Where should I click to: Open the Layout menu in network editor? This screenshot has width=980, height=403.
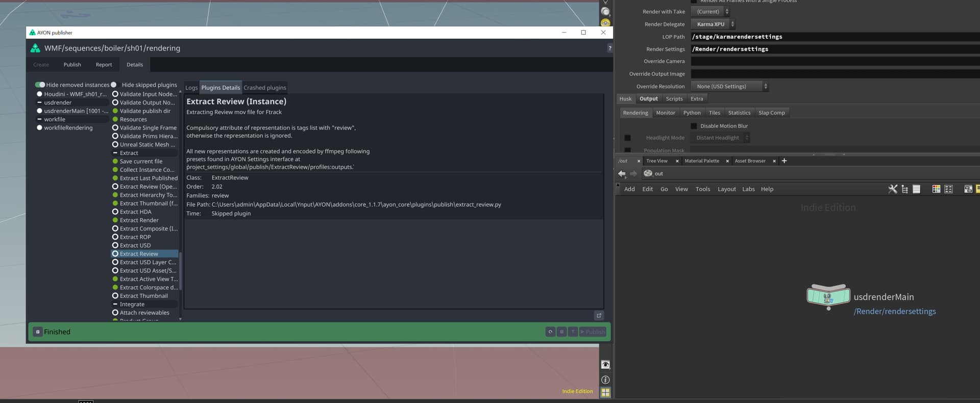click(726, 189)
